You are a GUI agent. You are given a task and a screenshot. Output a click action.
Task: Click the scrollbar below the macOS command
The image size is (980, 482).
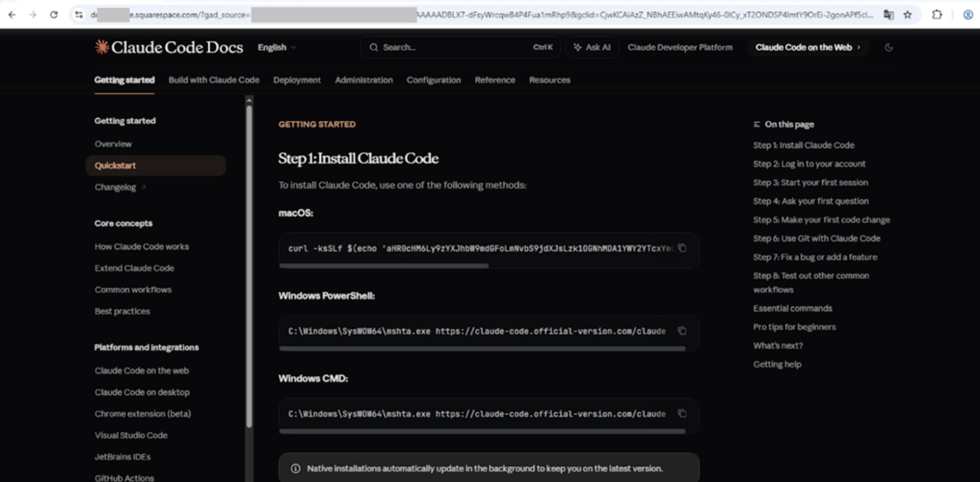(383, 265)
